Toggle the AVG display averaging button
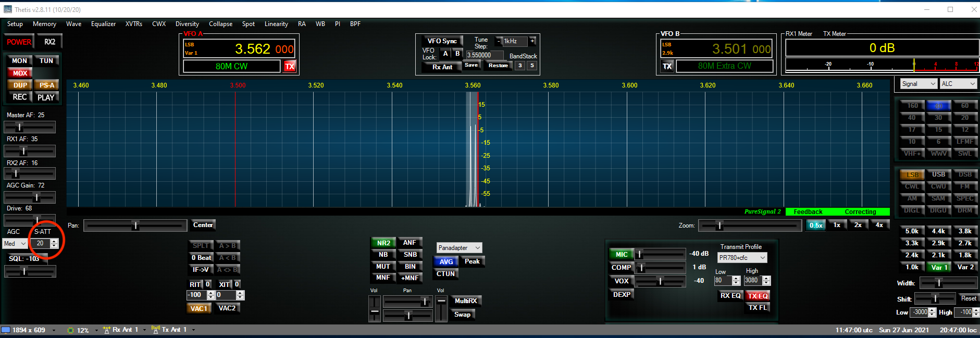 pyautogui.click(x=446, y=261)
